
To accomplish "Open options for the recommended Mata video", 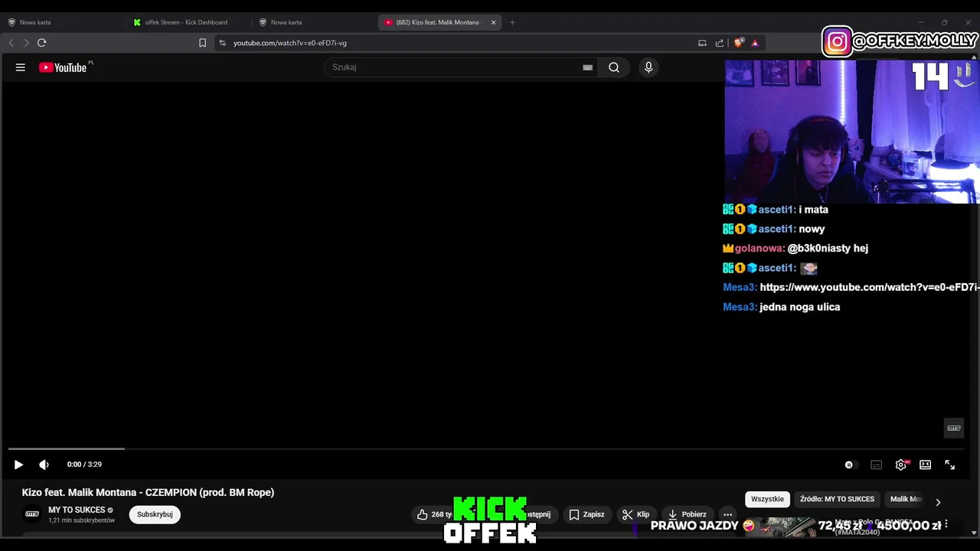I will [x=946, y=524].
